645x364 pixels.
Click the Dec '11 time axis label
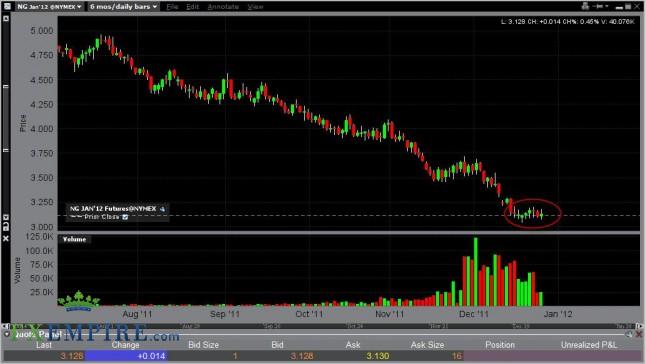473,314
